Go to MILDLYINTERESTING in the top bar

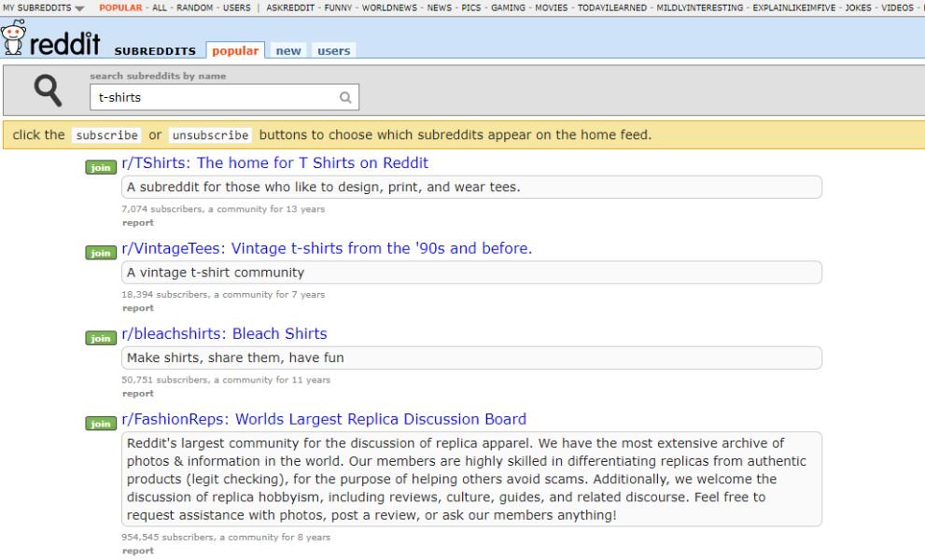pos(700,7)
